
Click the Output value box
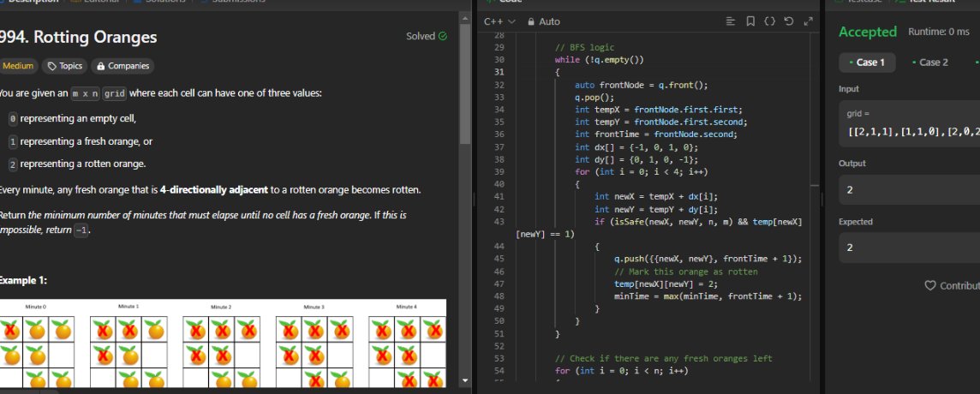pos(910,190)
